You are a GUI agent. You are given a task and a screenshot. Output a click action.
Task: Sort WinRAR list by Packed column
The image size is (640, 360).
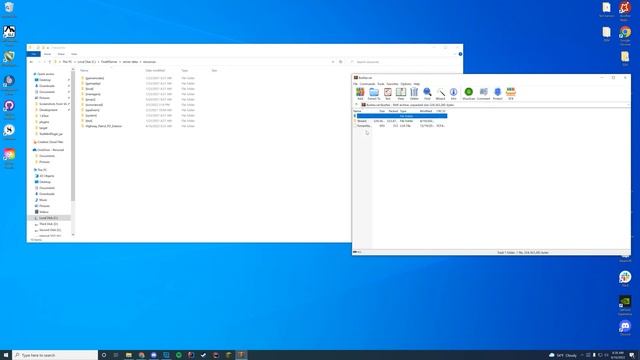click(393, 111)
